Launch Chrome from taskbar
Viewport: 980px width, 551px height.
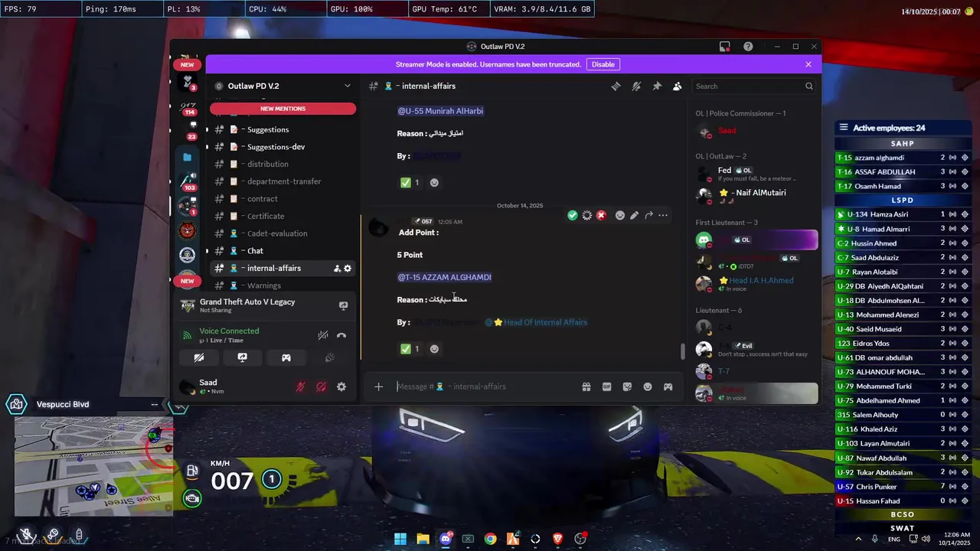coord(490,539)
